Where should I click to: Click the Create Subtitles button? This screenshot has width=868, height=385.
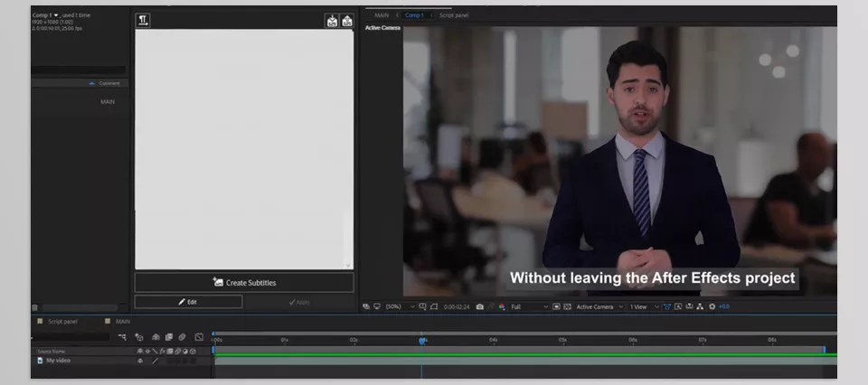[x=244, y=283]
